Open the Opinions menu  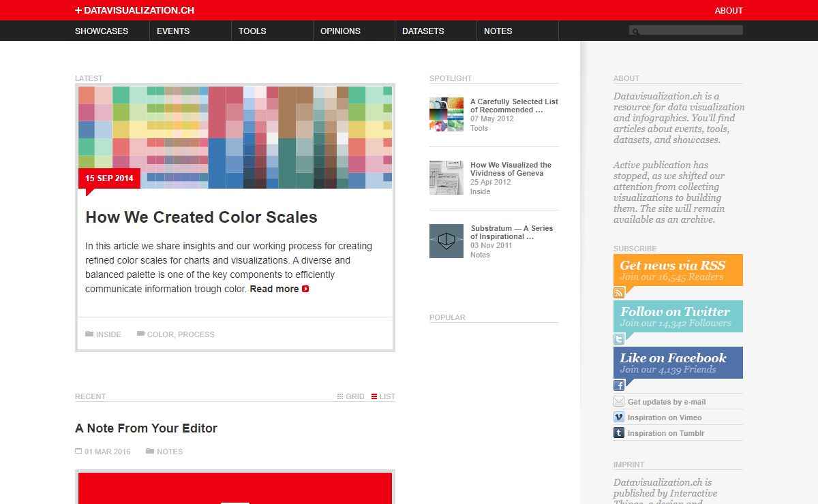[x=340, y=31]
